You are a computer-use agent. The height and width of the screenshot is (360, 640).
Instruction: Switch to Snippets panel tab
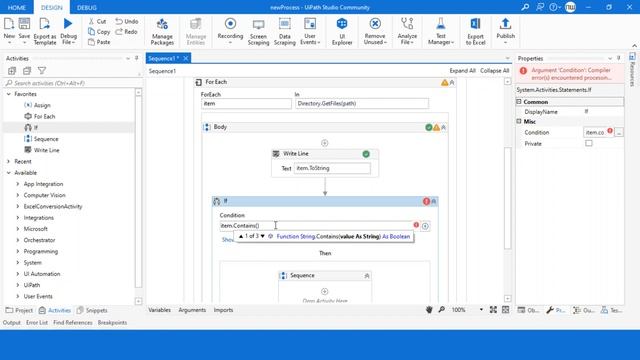92,310
